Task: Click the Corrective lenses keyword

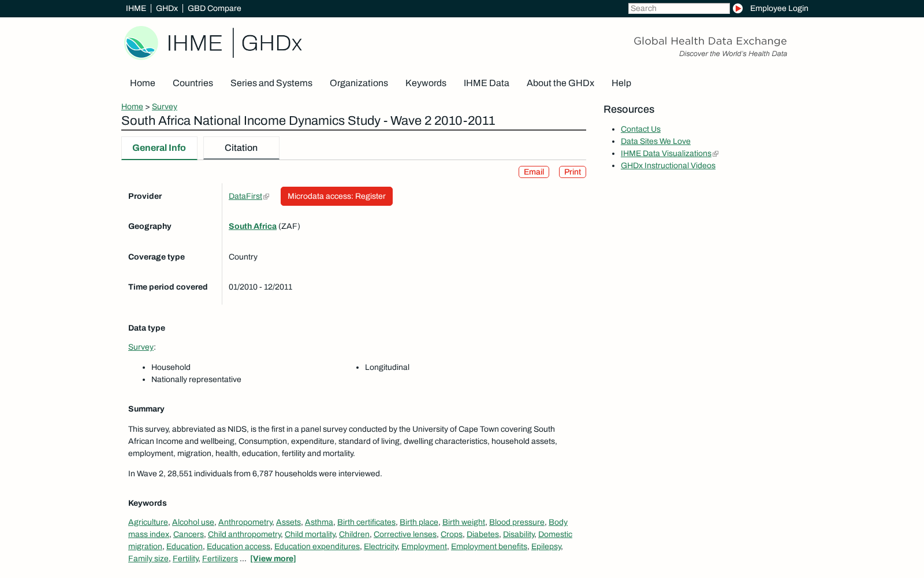Action: pyautogui.click(x=405, y=535)
